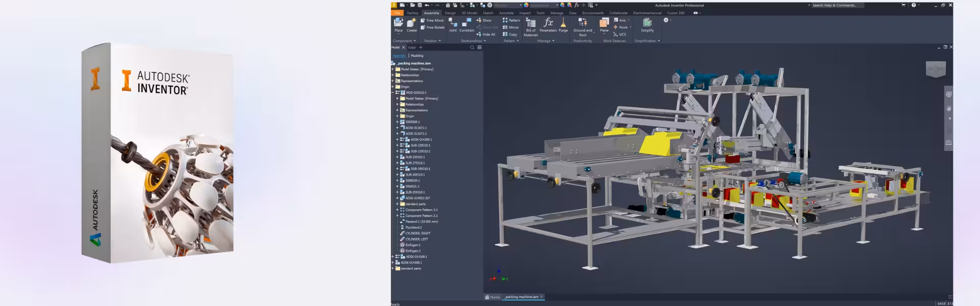Click the Place component icon
Image resolution: width=980 pixels, height=306 pixels.
pos(399,23)
